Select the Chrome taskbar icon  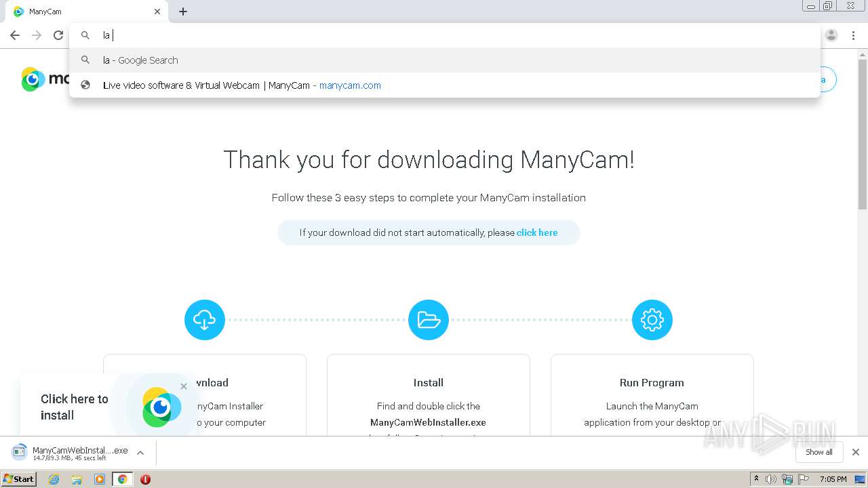point(123,479)
